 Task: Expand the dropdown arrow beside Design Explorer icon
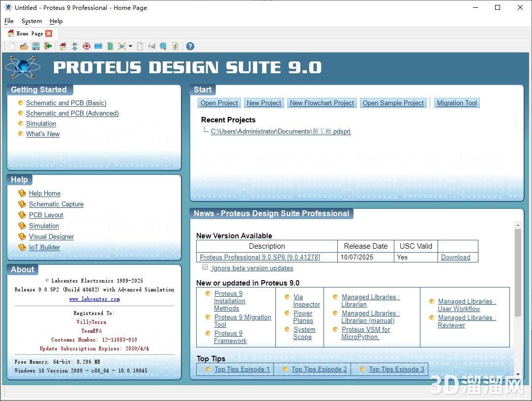(x=130, y=47)
